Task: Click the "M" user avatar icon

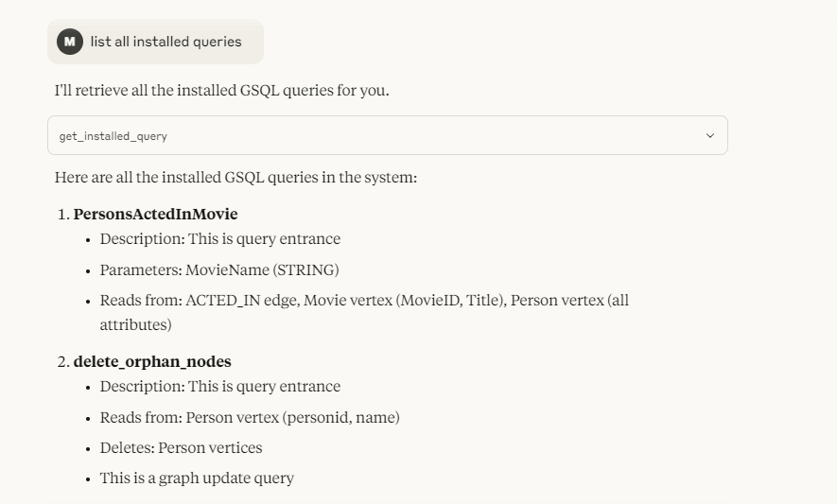Action: (69, 42)
